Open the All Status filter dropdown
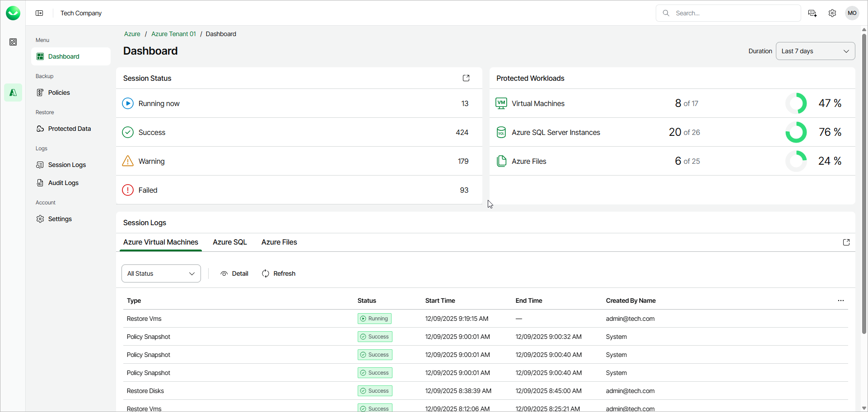Screen dimensions: 868x412 161,273
